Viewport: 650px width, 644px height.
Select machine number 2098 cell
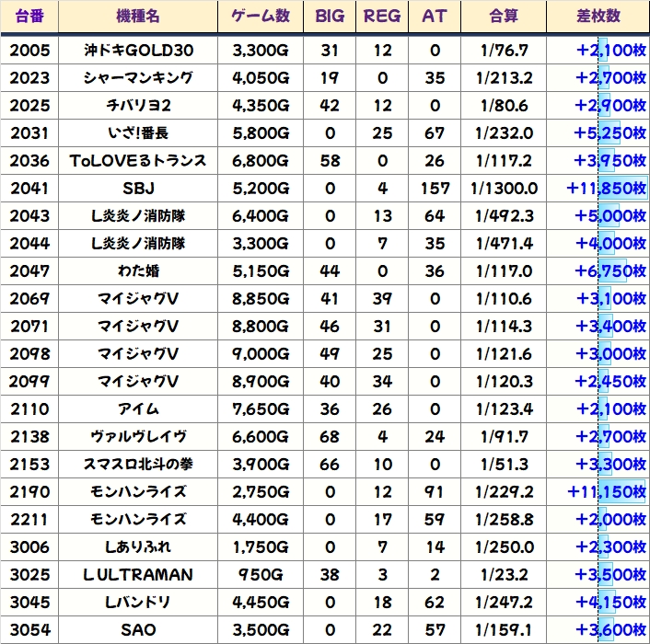pyautogui.click(x=29, y=354)
